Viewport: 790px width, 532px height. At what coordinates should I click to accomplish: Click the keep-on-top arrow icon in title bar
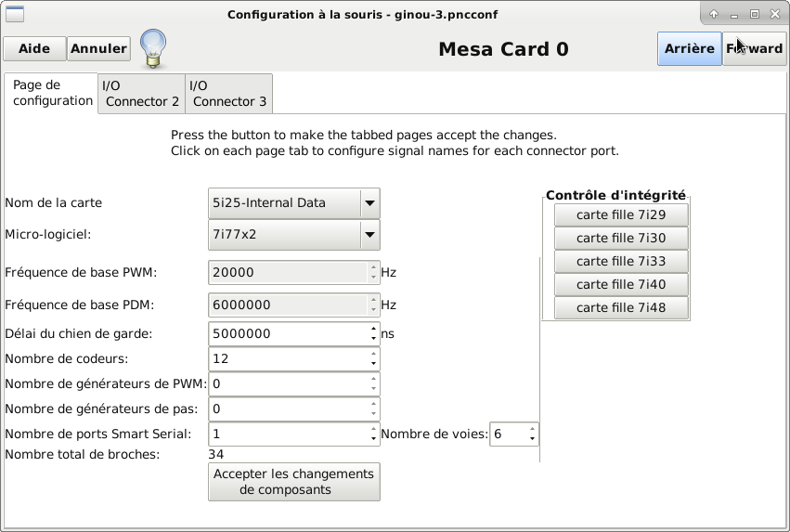click(714, 14)
